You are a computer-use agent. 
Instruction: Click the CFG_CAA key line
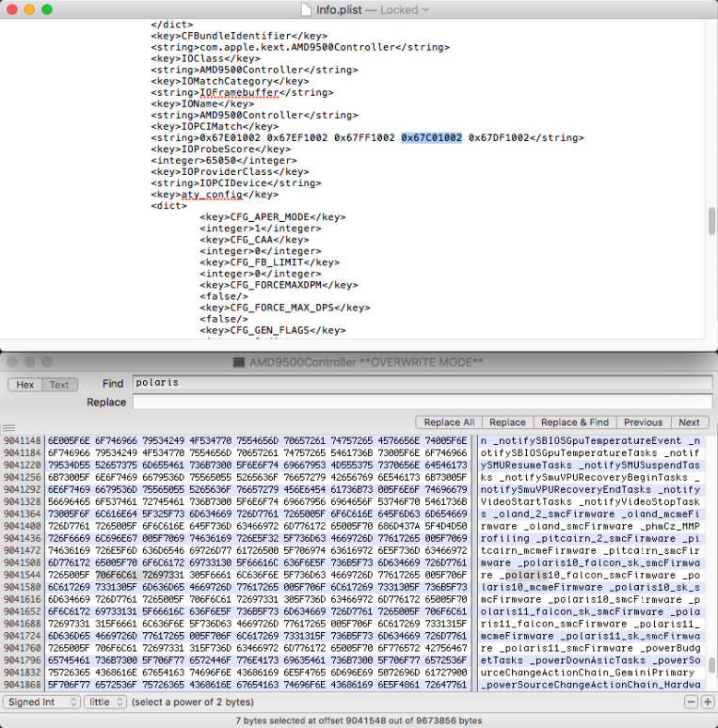click(x=254, y=240)
